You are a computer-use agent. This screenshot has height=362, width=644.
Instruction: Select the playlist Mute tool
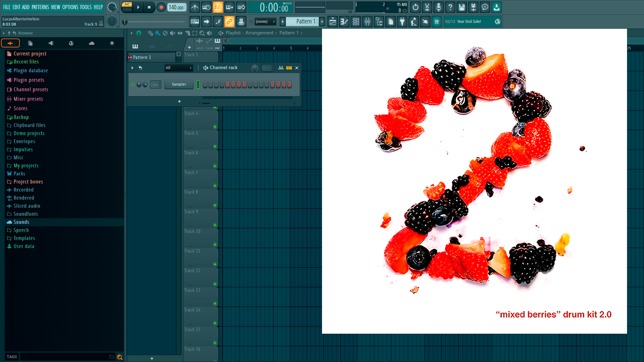tap(173, 33)
